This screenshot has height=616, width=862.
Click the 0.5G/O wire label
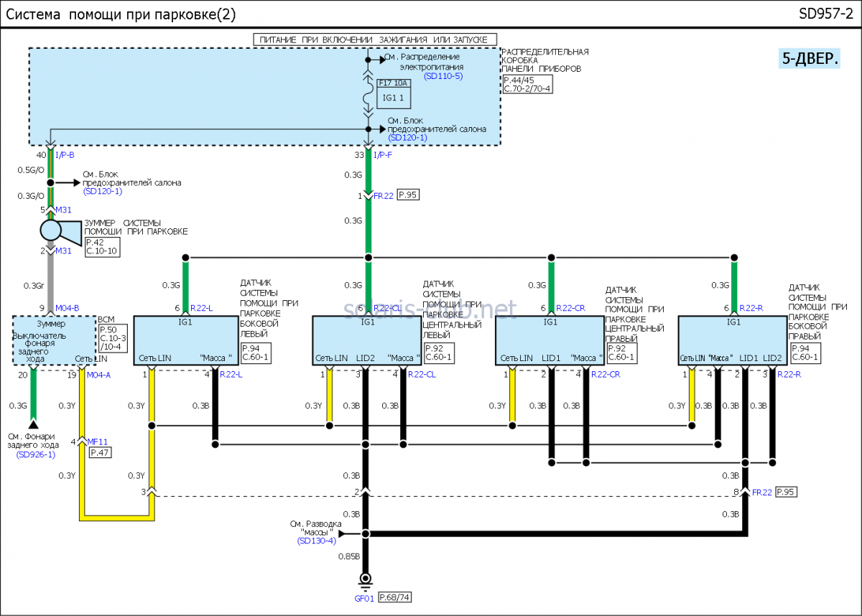[31, 170]
